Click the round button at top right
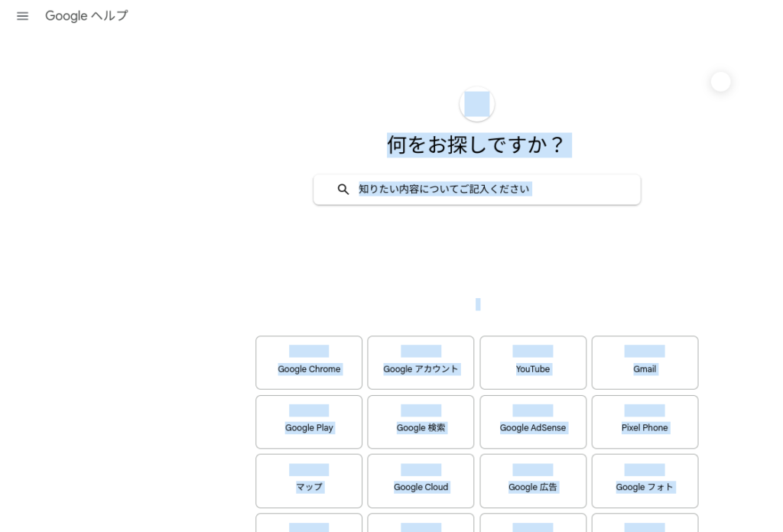Image resolution: width=783 pixels, height=532 pixels. click(x=720, y=82)
